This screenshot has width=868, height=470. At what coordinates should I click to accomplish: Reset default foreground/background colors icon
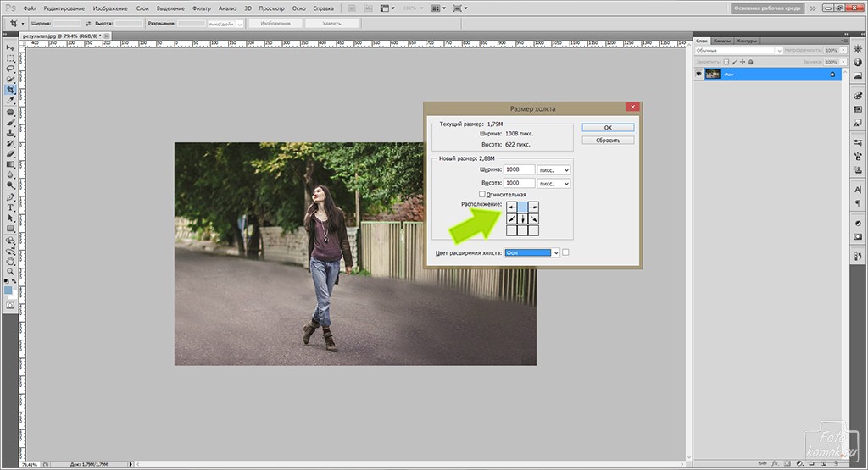tap(6, 281)
